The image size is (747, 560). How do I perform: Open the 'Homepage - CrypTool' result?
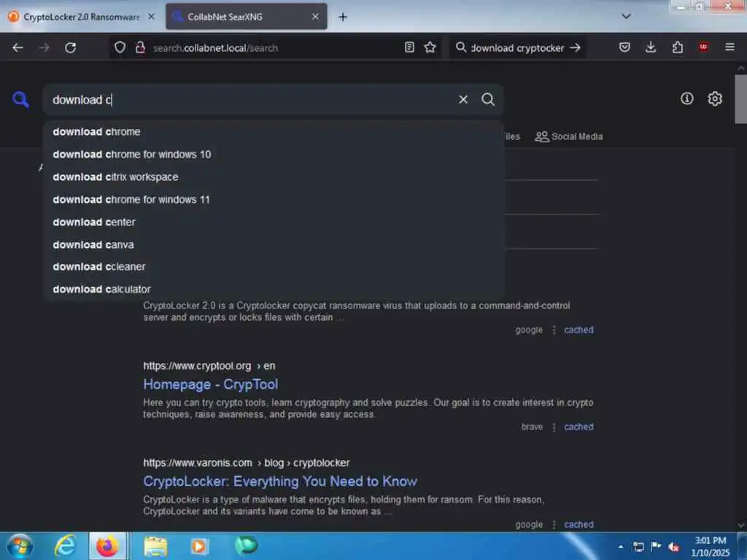(211, 384)
